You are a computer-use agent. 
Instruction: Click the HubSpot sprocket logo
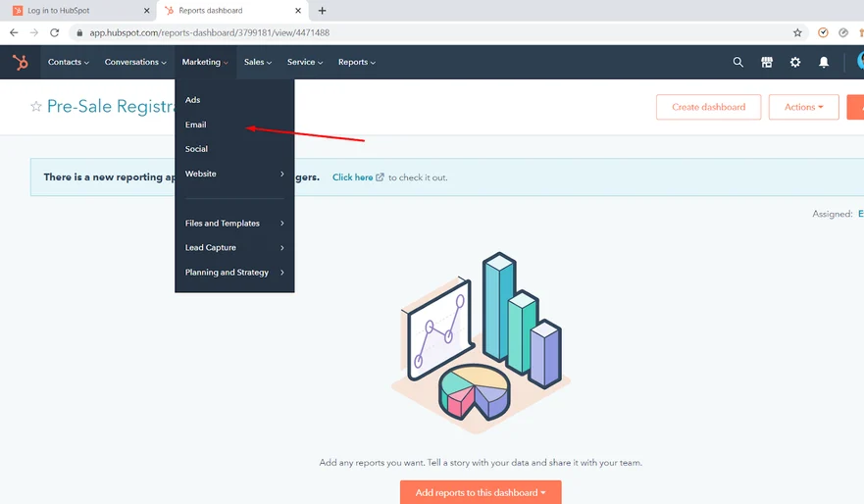coord(21,62)
